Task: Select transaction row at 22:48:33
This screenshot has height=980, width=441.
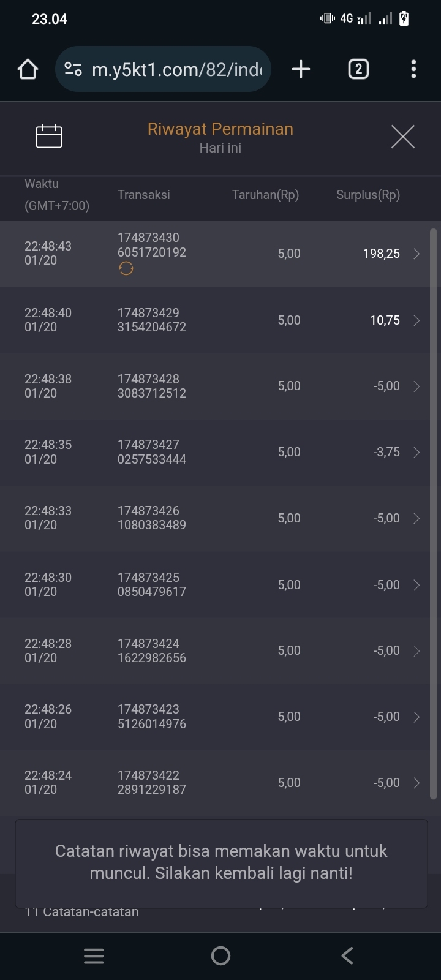Action: click(x=214, y=518)
